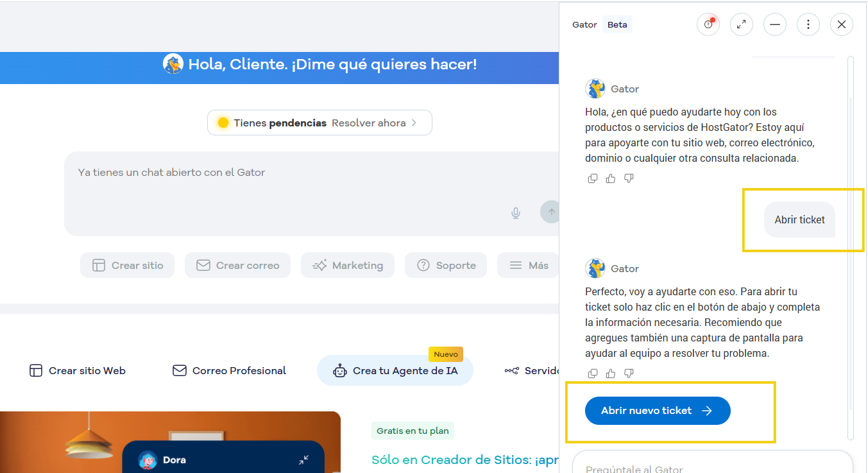Open the Más options
868x473 pixels.
528,264
